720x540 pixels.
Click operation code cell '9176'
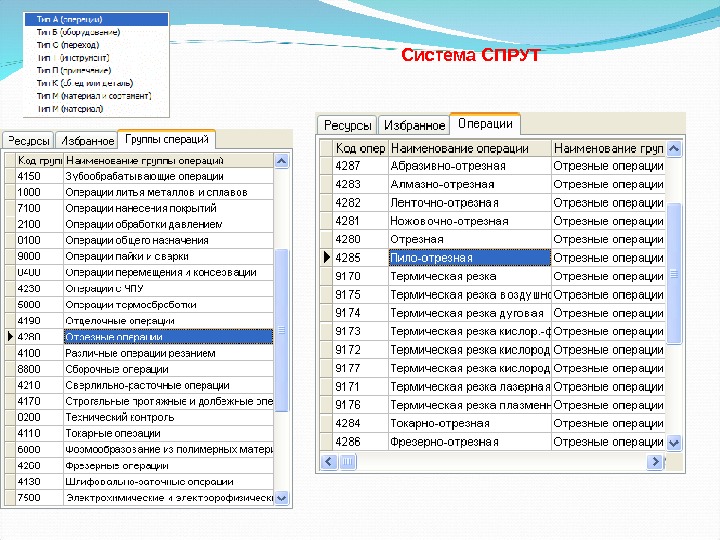coord(360,405)
